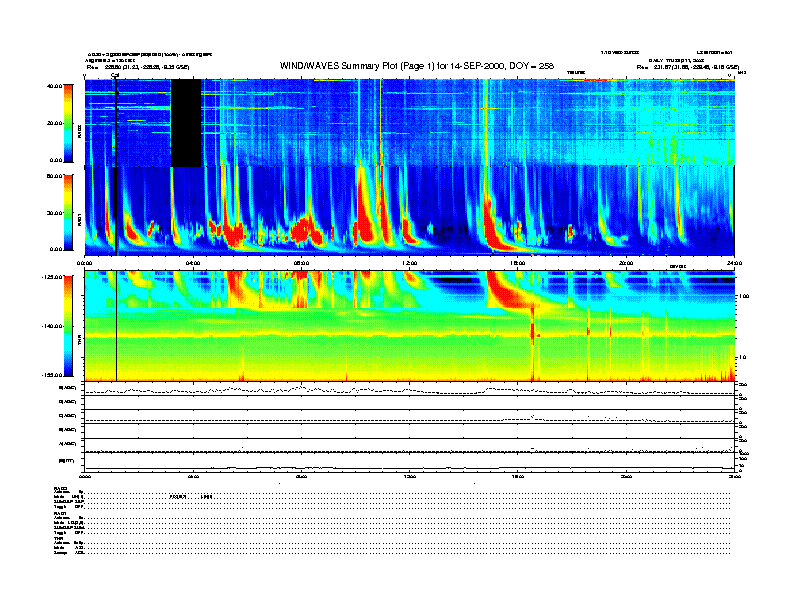Click the Rs= position text at top right
792x612 pixels.
click(x=687, y=67)
